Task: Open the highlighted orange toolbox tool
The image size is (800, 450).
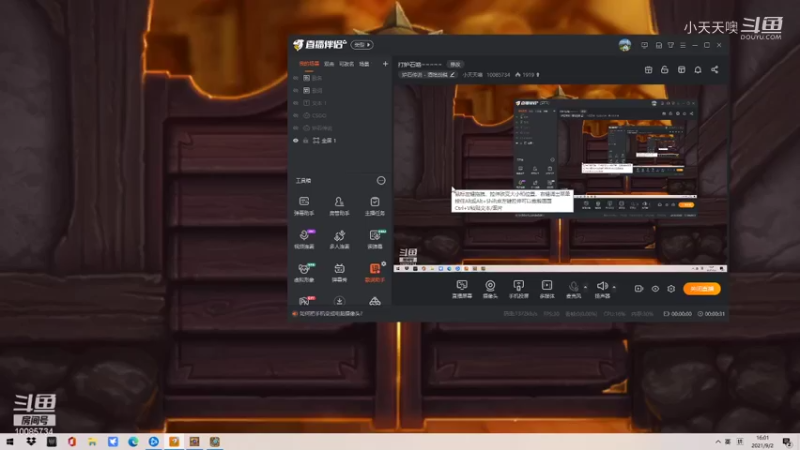Action: [x=374, y=273]
